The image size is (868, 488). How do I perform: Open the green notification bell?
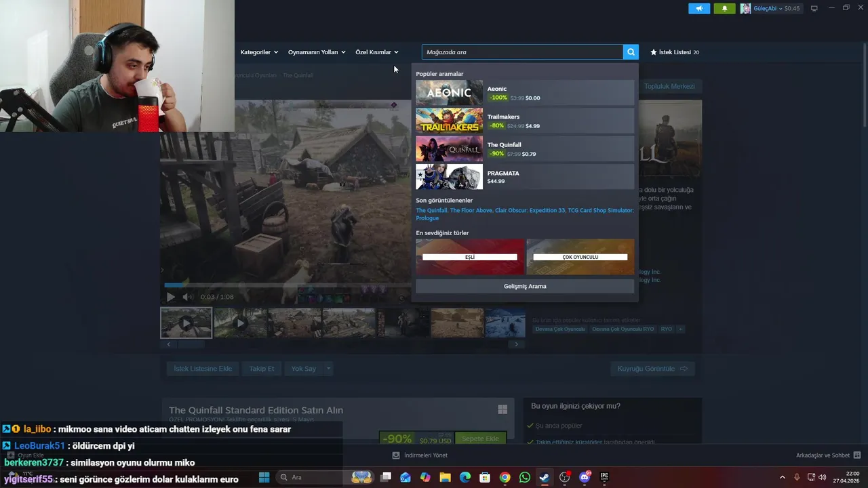pos(724,9)
